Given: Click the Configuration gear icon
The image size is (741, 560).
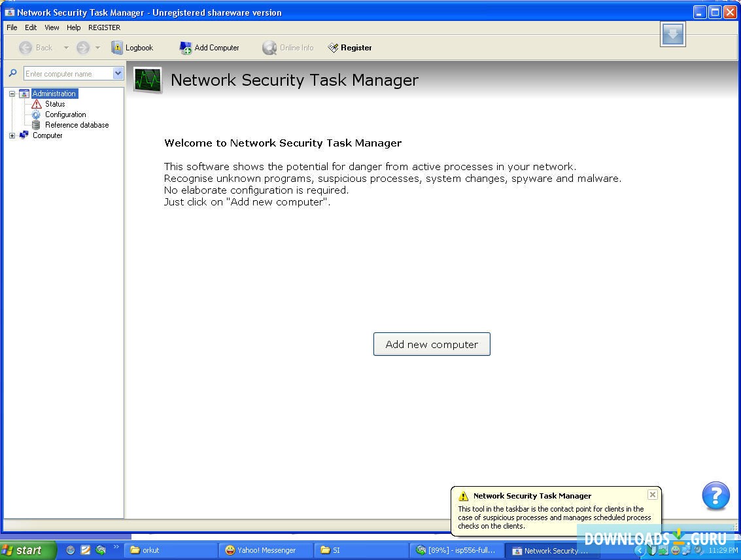Looking at the screenshot, I should pos(36,114).
